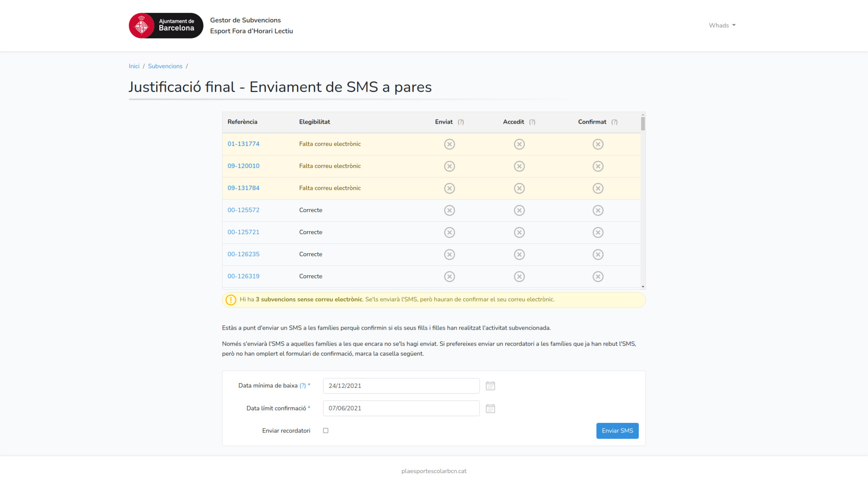This screenshot has width=868, height=486.
Task: Open calendar picker for Data mínima de baixa
Action: [490, 386]
